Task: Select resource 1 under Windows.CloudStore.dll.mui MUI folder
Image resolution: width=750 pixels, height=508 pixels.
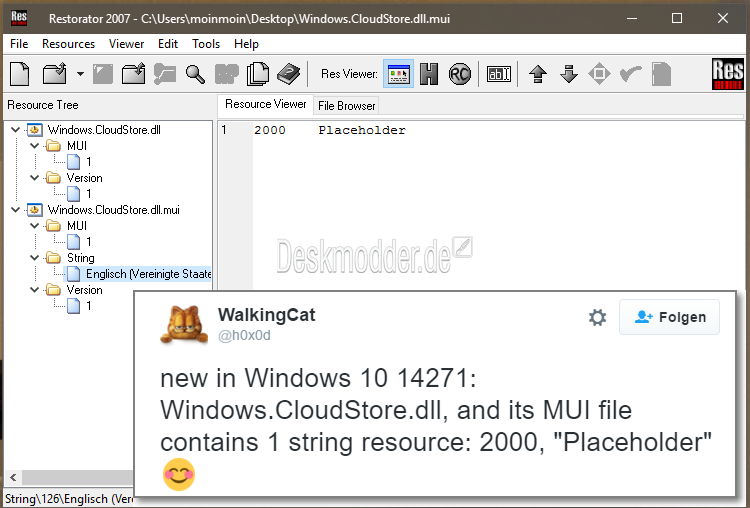Action: [x=88, y=242]
